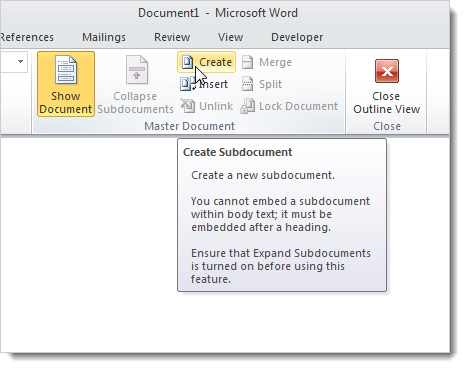Click the Lock Document button
The height and width of the screenshot is (368, 465).
tap(289, 106)
